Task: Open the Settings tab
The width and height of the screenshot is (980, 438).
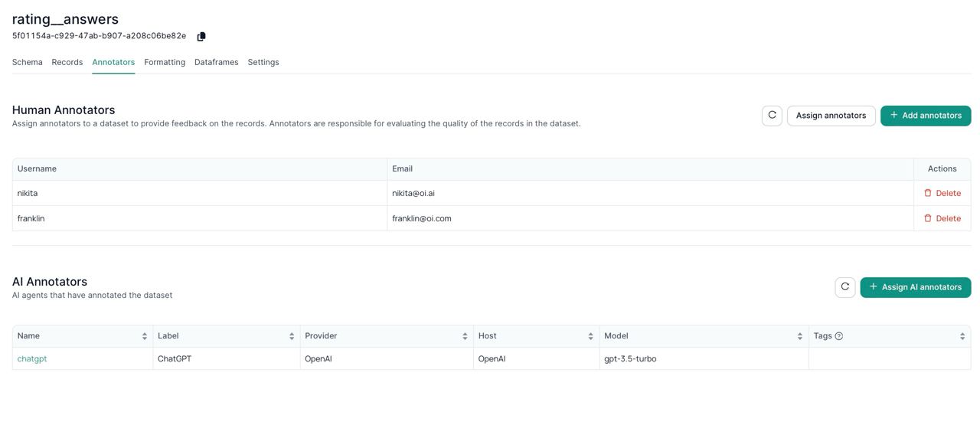Action: [263, 62]
